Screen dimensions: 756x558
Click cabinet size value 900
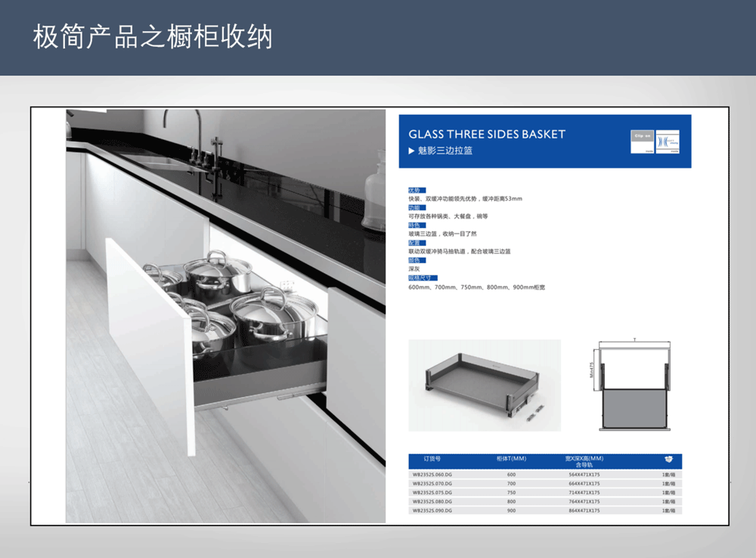click(x=511, y=510)
